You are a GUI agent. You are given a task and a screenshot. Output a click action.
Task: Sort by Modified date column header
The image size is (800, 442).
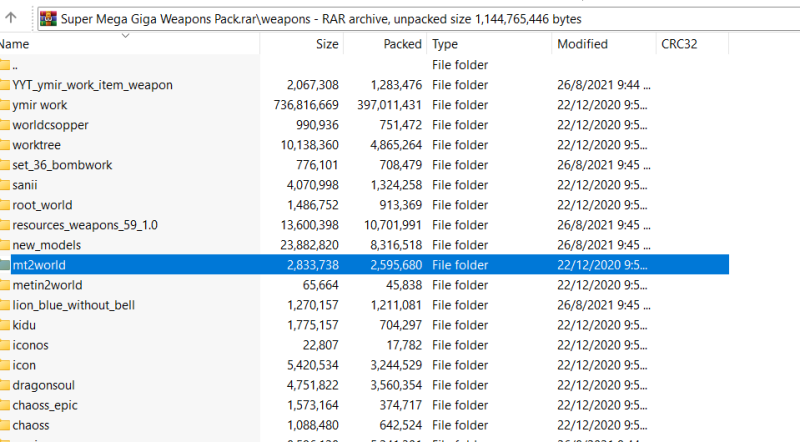pos(582,44)
